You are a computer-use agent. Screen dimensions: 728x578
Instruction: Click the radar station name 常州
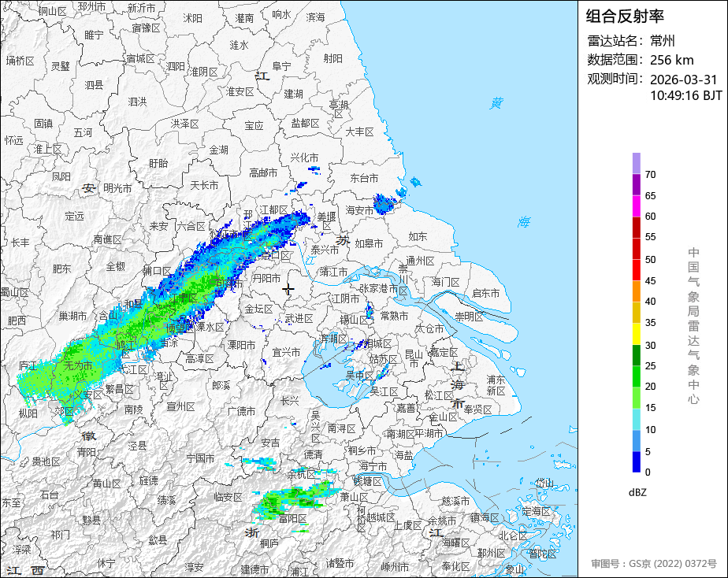tap(662, 41)
